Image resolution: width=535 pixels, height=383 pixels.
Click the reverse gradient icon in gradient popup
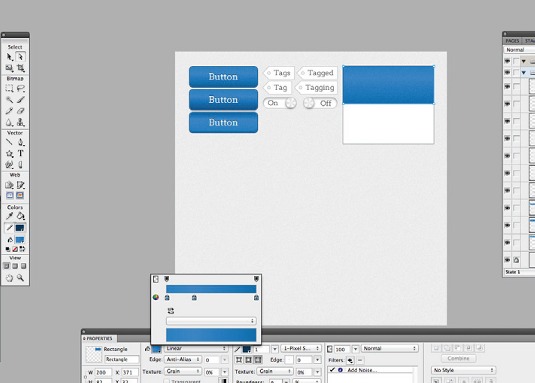coord(171,311)
